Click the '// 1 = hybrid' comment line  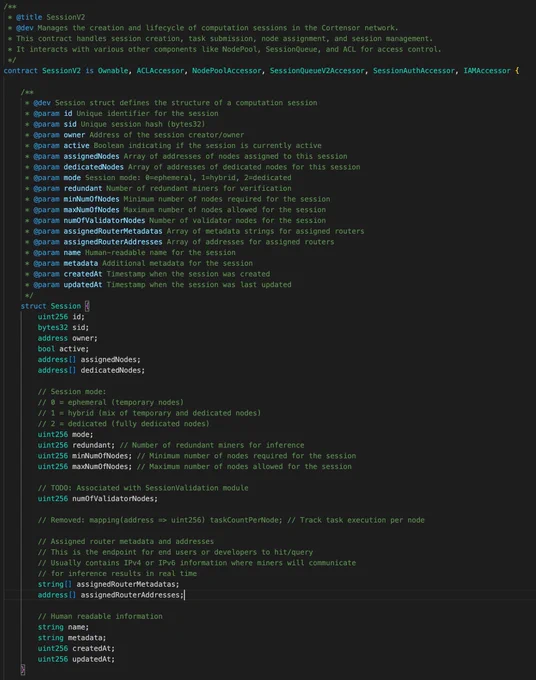tap(150, 413)
